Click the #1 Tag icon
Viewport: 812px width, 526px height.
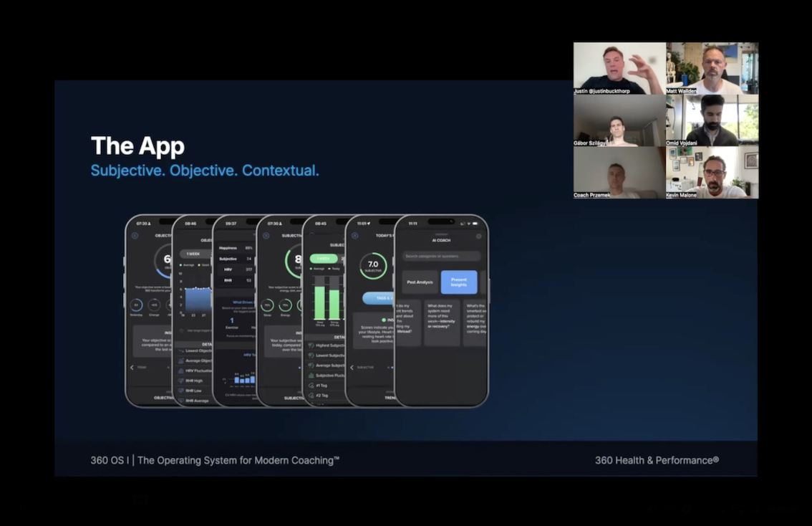click(311, 385)
